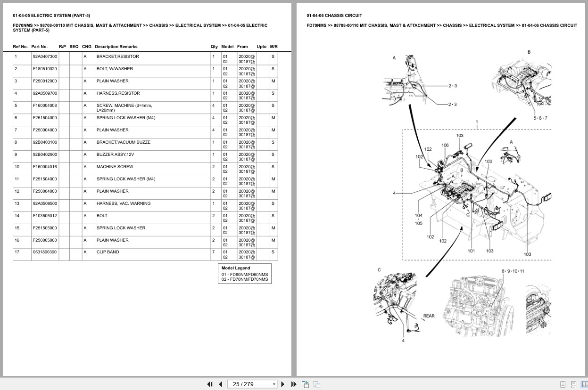This screenshot has height=390, width=588.
Task: Click the BRACKET,VACUUM BUZZE description
Action: coord(124,142)
